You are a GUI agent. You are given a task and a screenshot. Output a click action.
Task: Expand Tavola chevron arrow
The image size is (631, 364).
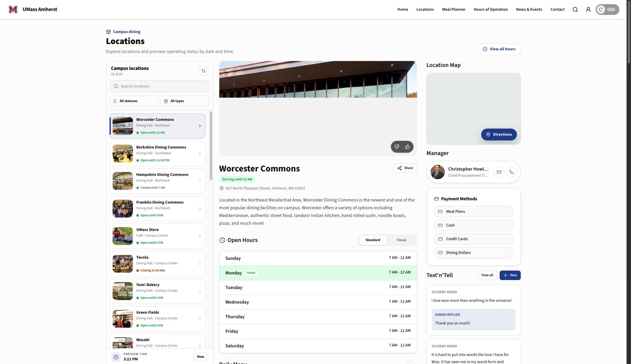point(200,264)
